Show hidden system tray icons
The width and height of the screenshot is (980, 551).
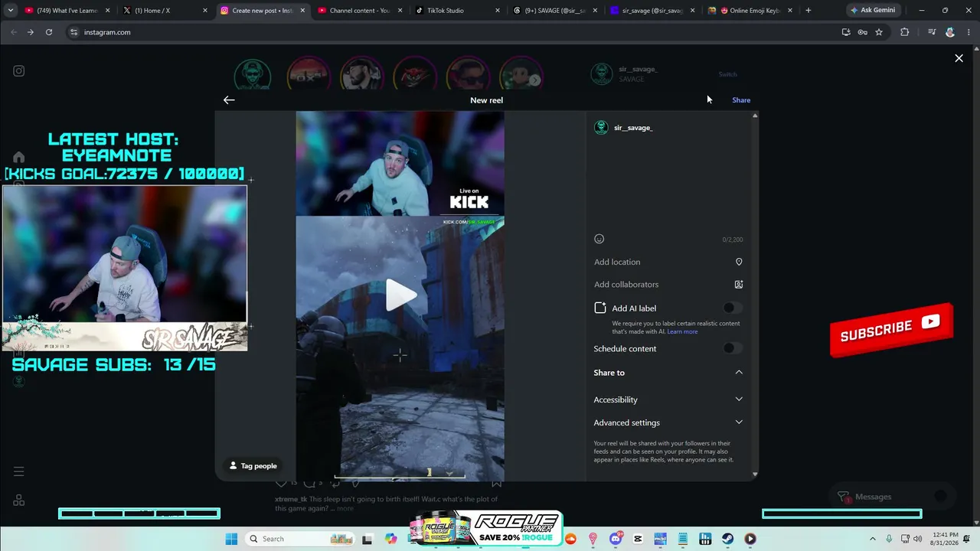[872, 539]
